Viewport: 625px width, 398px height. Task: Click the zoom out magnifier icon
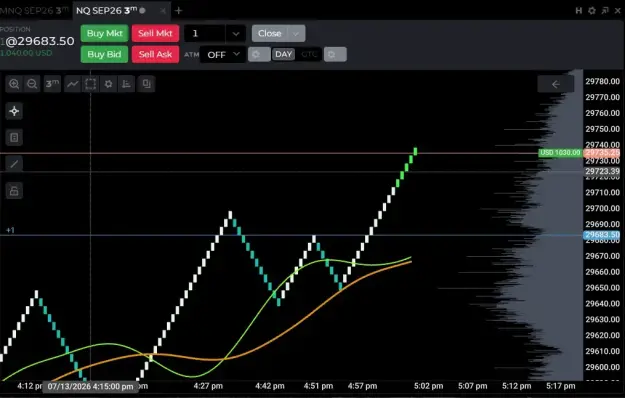click(32, 84)
